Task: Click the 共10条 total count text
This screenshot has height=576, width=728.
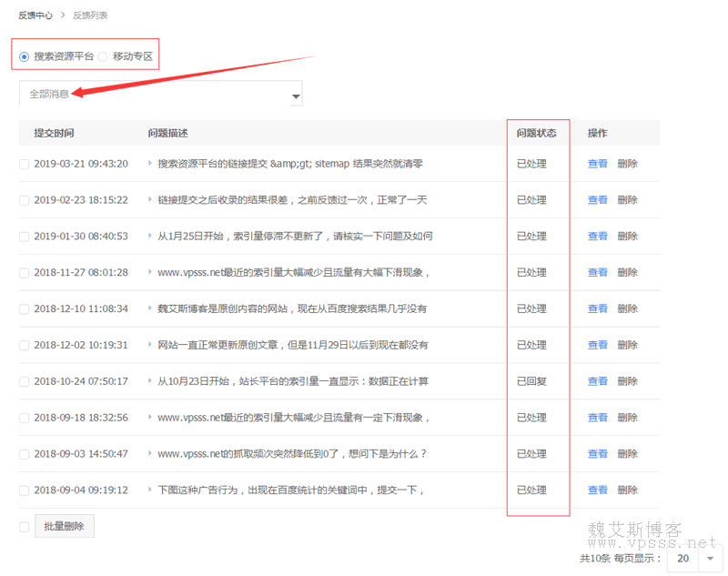Action: click(x=595, y=559)
